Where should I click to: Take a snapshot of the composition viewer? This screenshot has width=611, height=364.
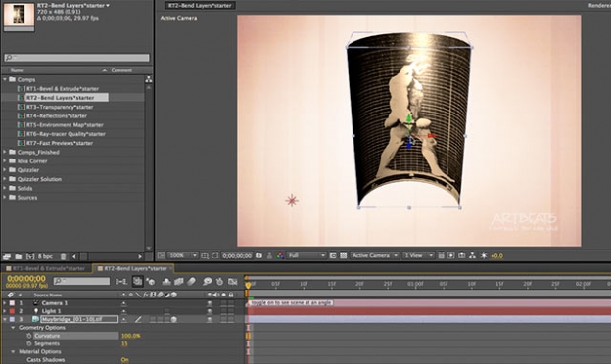[x=258, y=255]
